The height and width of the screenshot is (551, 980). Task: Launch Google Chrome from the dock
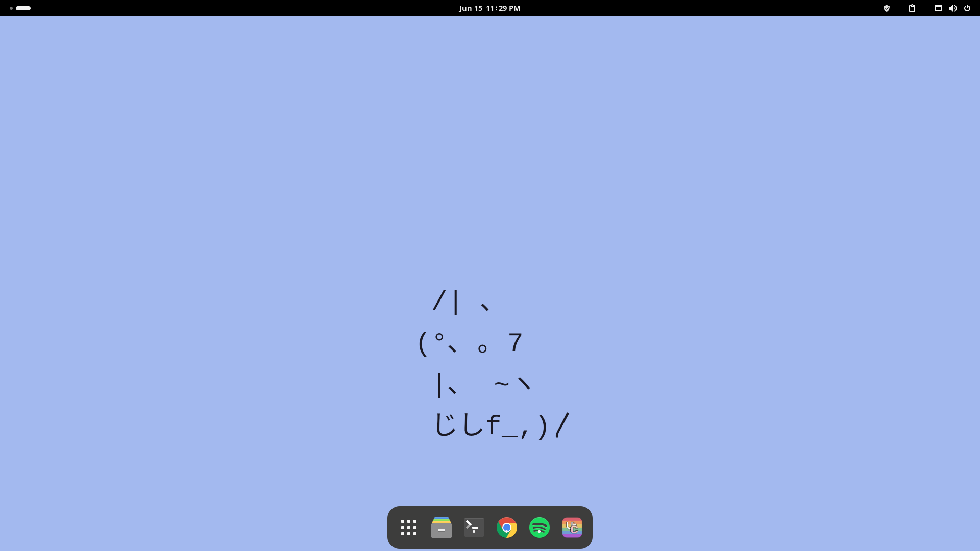[507, 528]
